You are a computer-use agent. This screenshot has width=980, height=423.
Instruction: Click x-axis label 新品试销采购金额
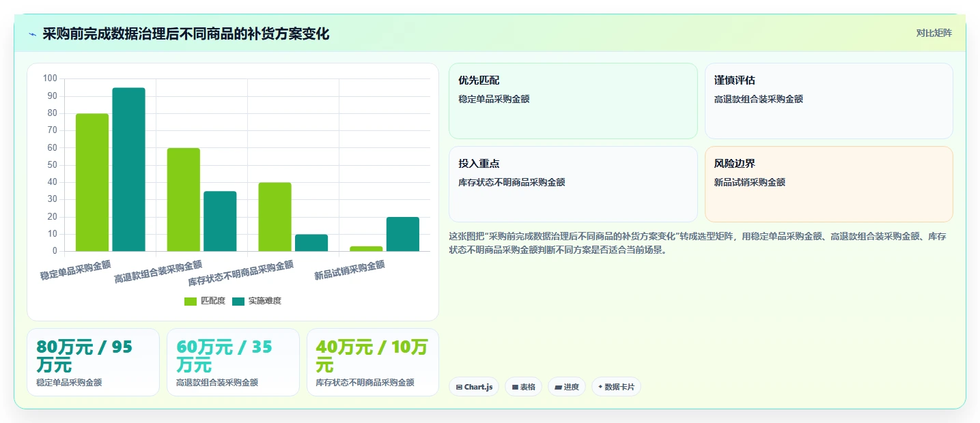point(350,270)
